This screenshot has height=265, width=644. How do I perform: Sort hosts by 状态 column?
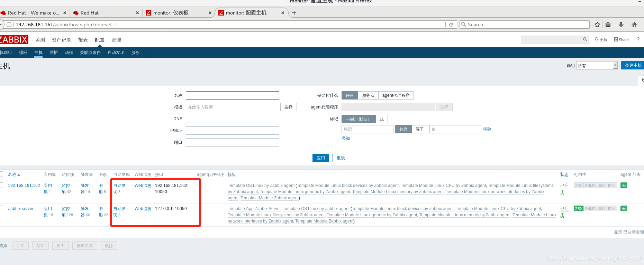pos(564,174)
